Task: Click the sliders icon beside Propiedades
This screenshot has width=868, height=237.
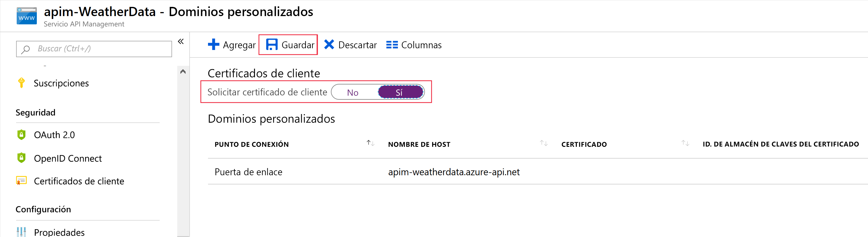Action: (x=21, y=232)
